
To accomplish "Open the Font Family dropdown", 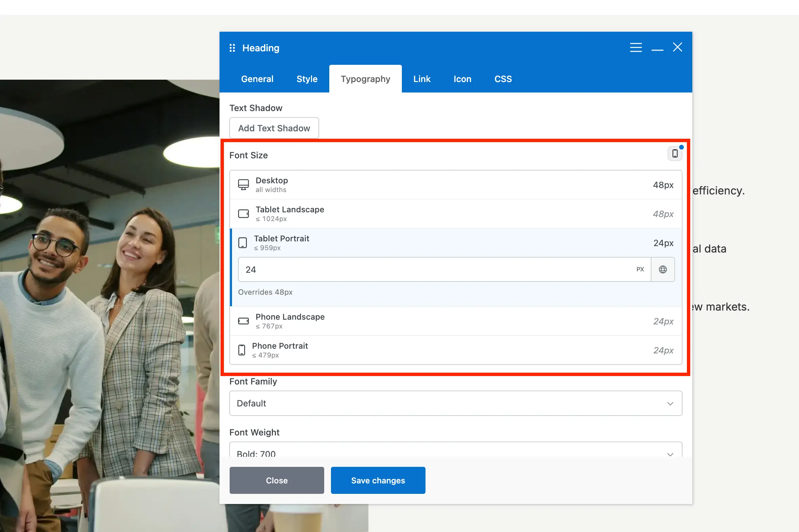I will [x=456, y=403].
